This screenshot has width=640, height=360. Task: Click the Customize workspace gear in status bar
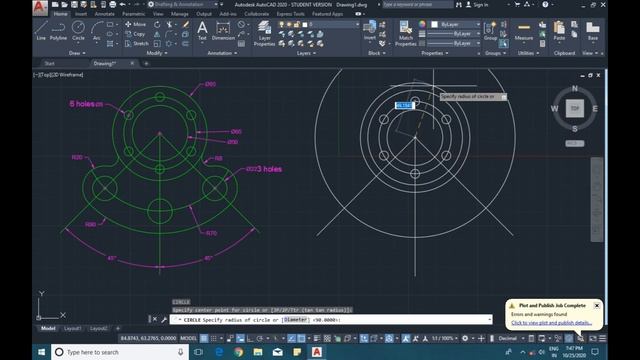pyautogui.click(x=465, y=338)
